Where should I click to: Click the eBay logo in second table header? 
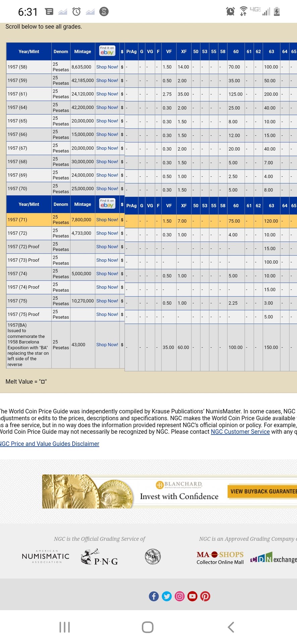[x=107, y=204]
